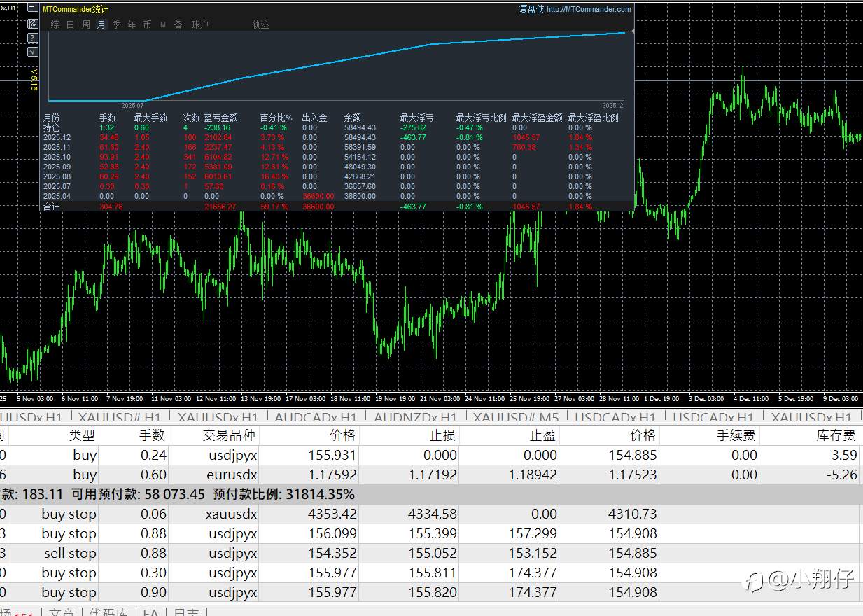Switch statistics to 周 weekly view
This screenshot has width=863, height=616.
85,24
